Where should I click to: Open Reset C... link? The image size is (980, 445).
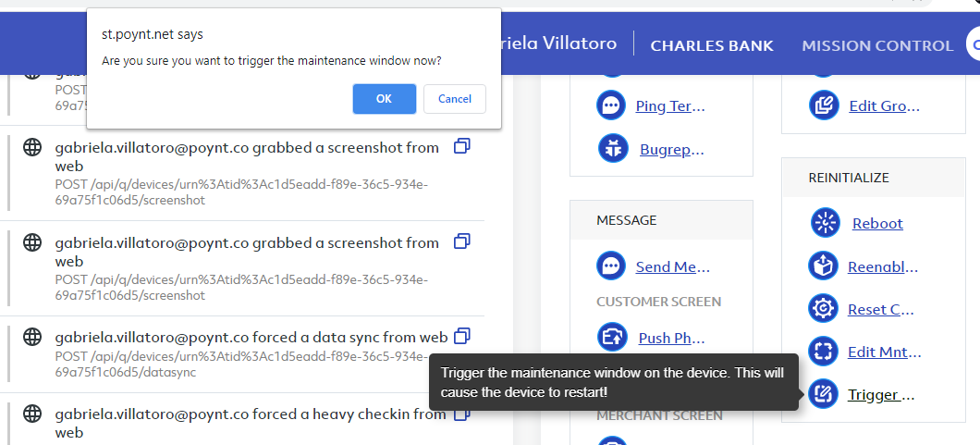tap(881, 309)
